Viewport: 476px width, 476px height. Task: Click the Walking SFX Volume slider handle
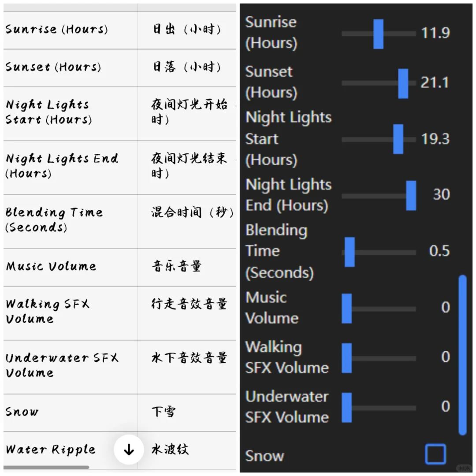[347, 358]
